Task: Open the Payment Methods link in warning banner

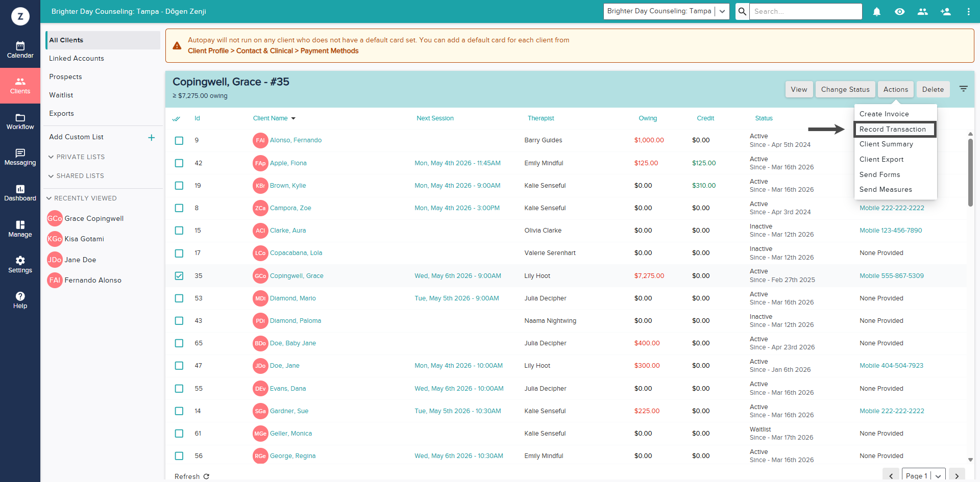Action: pos(329,50)
